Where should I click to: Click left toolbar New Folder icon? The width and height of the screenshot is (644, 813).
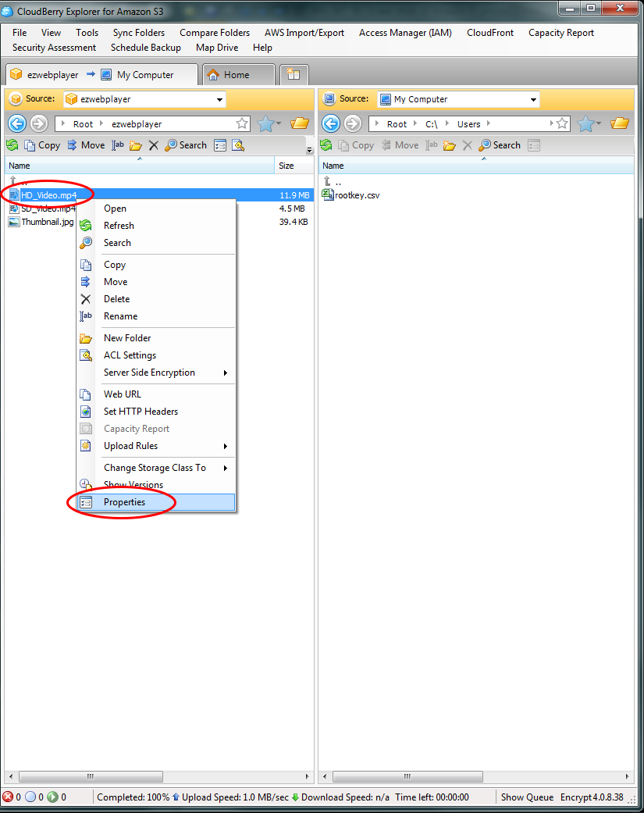click(x=136, y=145)
